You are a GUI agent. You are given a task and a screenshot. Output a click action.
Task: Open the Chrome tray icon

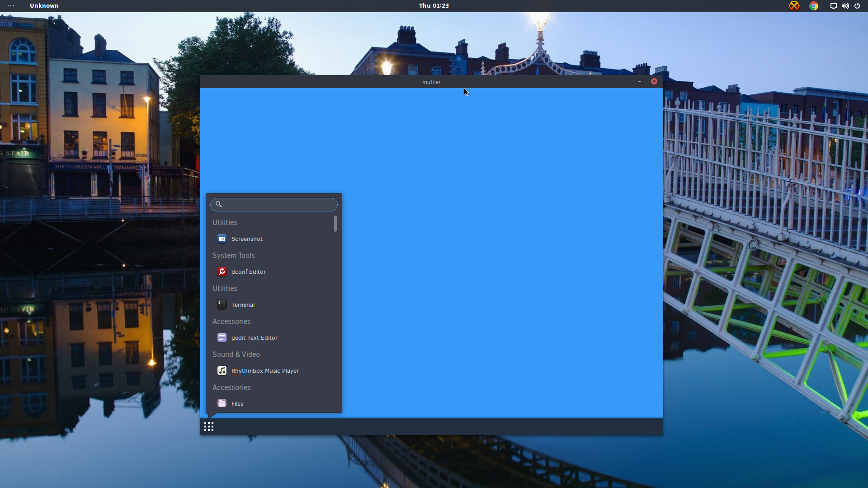pyautogui.click(x=814, y=6)
